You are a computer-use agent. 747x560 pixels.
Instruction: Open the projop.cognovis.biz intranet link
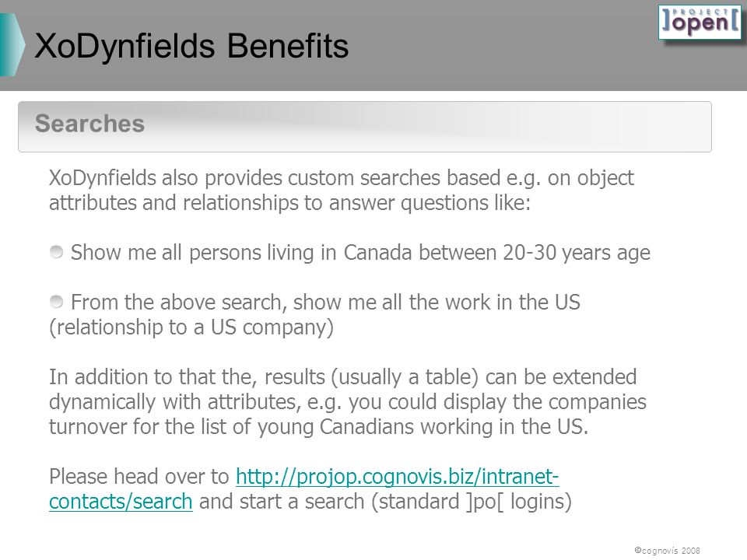pos(398,477)
